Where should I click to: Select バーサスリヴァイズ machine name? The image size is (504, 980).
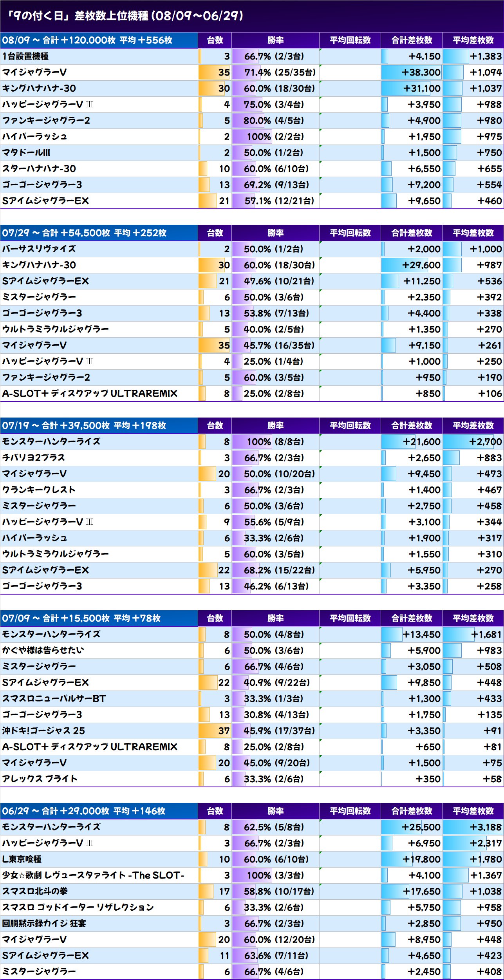[39, 249]
